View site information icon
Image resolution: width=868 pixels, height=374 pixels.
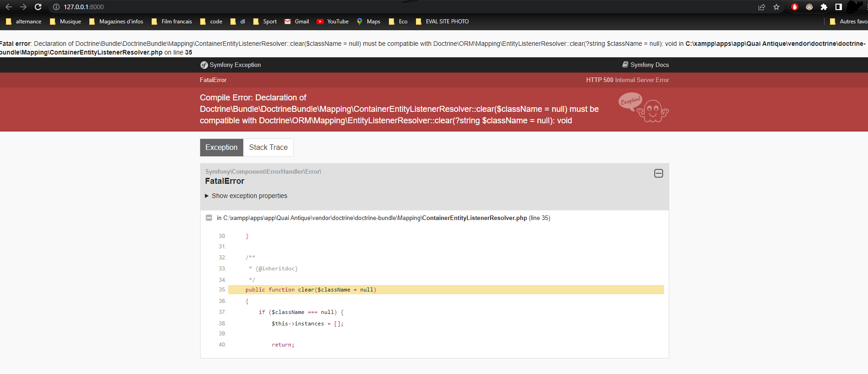56,7
